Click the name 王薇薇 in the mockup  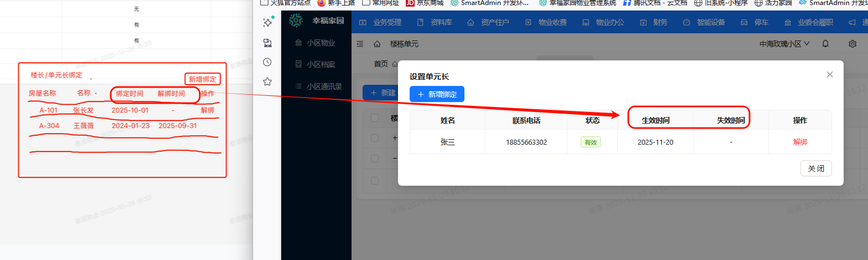[x=84, y=126]
